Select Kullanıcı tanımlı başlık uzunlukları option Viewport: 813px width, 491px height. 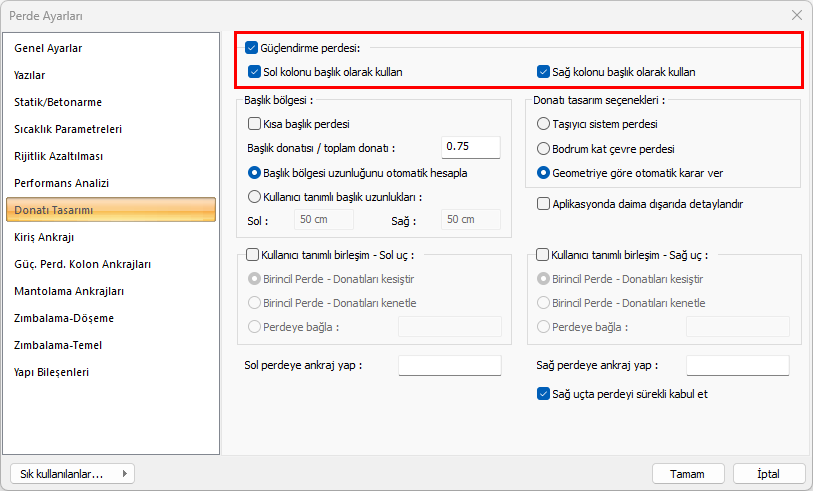[x=254, y=197]
